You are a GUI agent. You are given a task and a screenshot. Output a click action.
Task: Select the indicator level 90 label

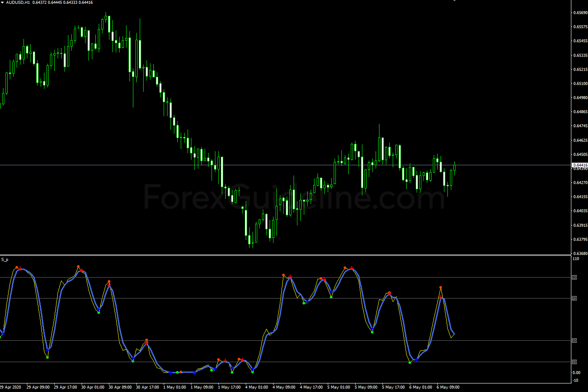point(574,278)
